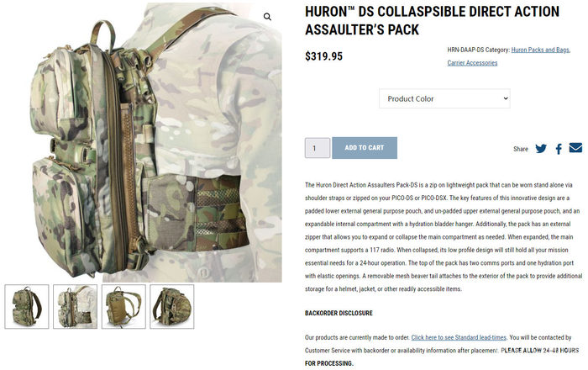Screen dimensions: 588x370
Task: Share the product on Twitter
Action: (541, 149)
